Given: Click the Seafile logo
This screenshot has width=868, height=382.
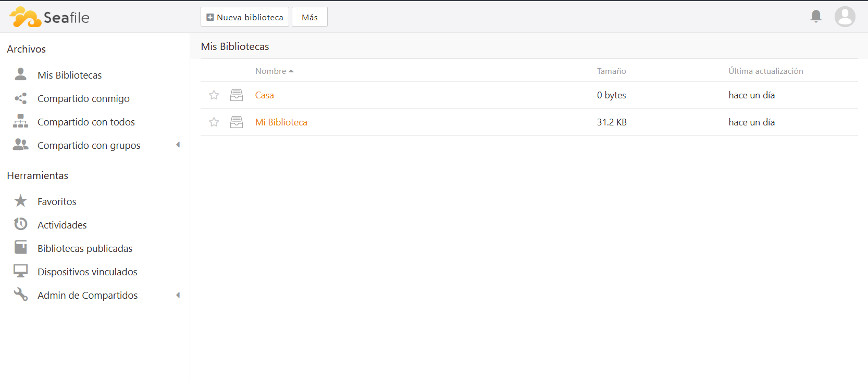Looking at the screenshot, I should [x=49, y=17].
